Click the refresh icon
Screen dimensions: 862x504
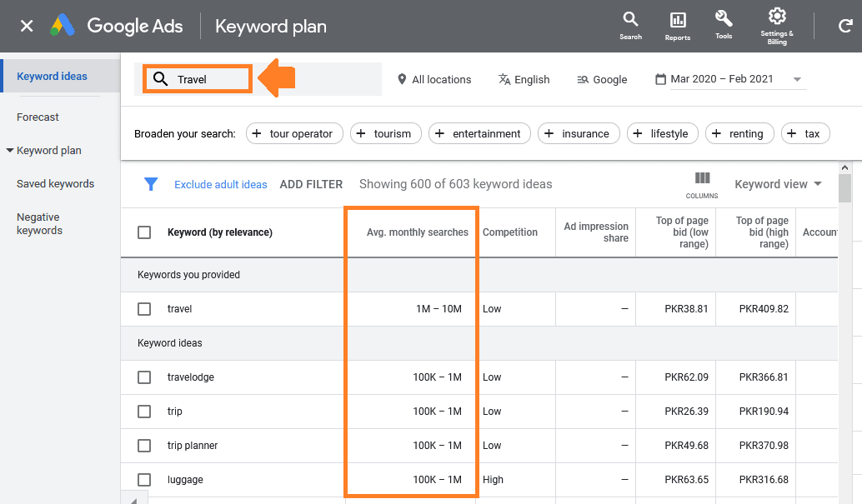point(844,26)
